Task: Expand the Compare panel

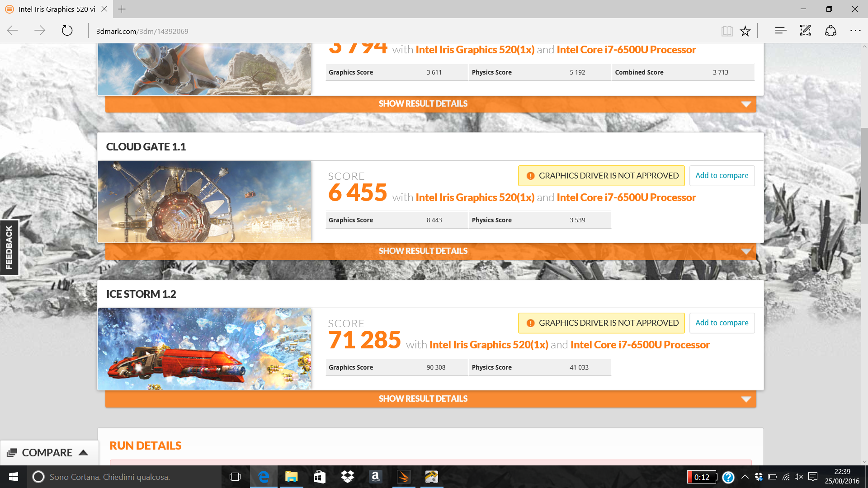Action: pyautogui.click(x=49, y=453)
